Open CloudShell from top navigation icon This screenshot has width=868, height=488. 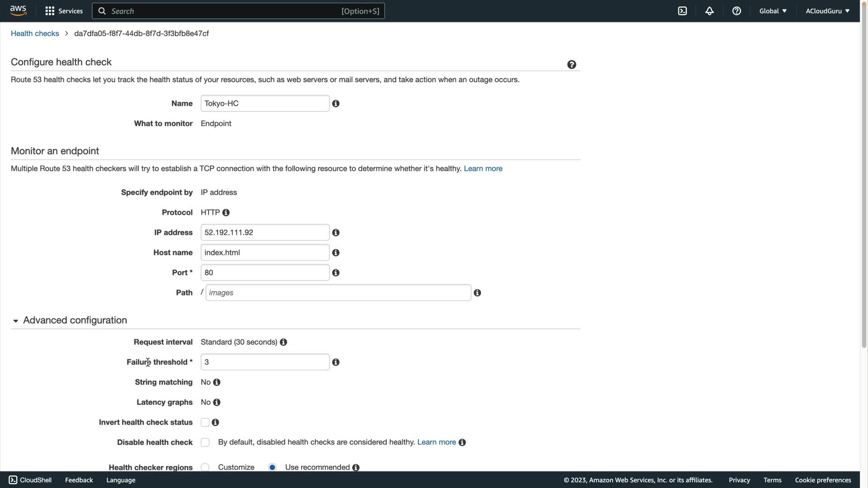tap(682, 11)
